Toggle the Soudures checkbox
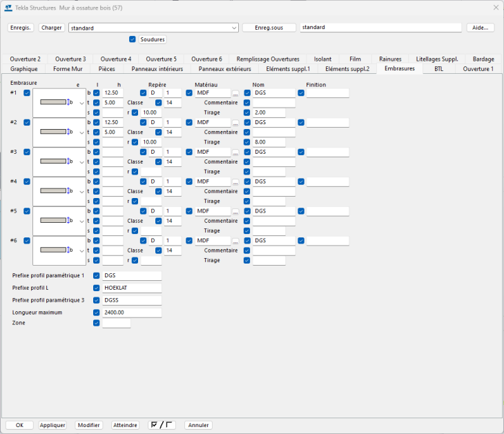Image resolution: width=504 pixels, height=434 pixels. (133, 39)
